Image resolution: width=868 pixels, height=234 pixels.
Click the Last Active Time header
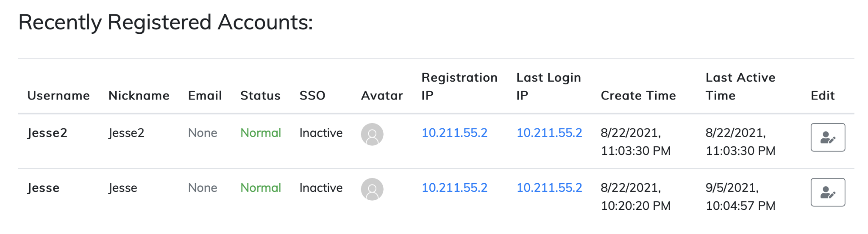pos(740,86)
